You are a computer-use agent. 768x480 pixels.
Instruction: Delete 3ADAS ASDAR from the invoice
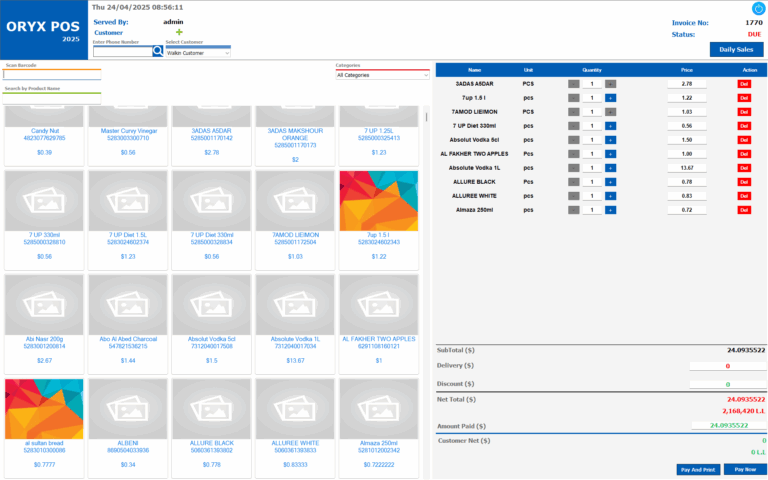744,84
